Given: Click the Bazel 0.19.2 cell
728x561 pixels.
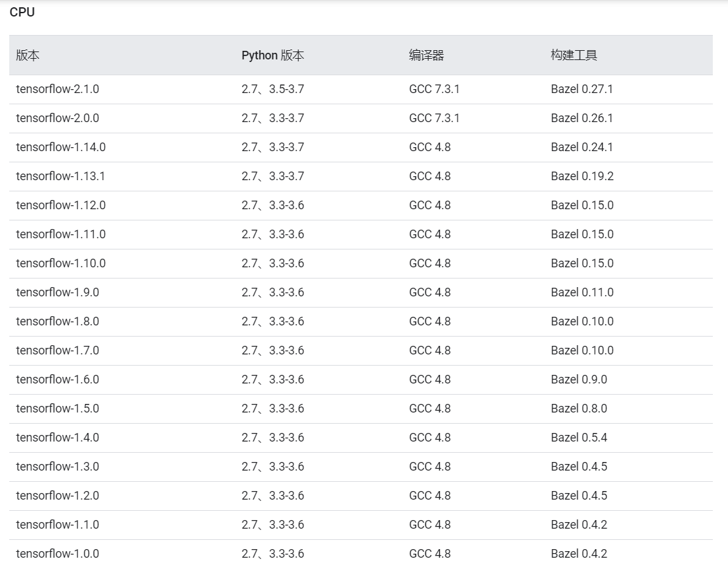Looking at the screenshot, I should [x=582, y=176].
